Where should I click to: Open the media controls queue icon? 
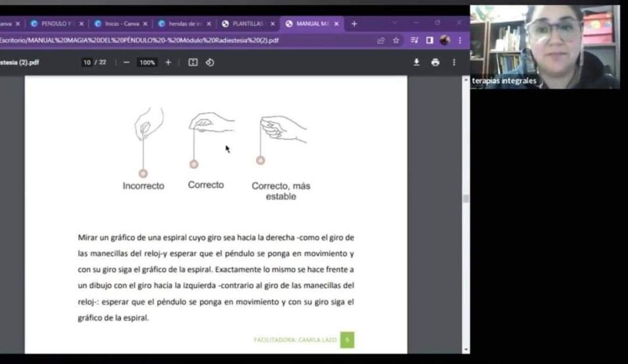(x=414, y=40)
